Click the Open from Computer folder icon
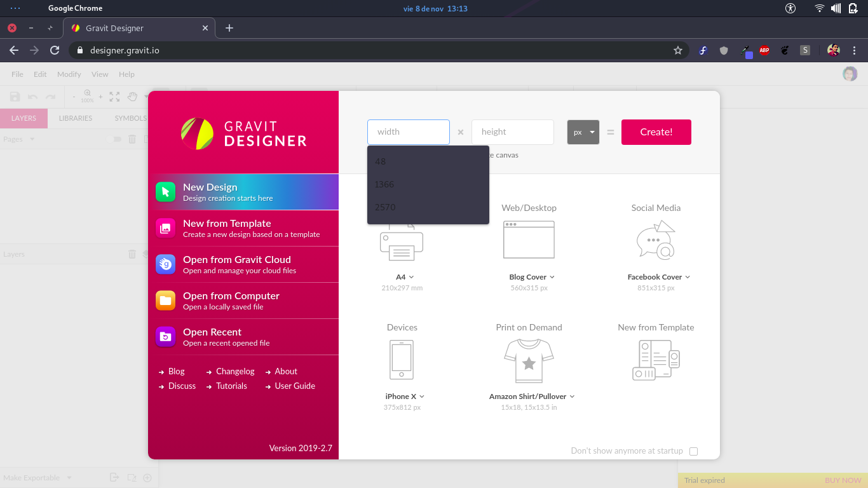The image size is (868, 488). [x=165, y=300]
